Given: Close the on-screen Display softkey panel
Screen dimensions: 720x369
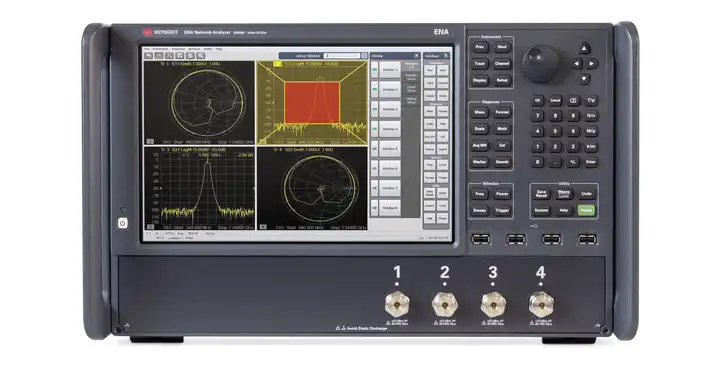Looking at the screenshot, I should click(416, 56).
